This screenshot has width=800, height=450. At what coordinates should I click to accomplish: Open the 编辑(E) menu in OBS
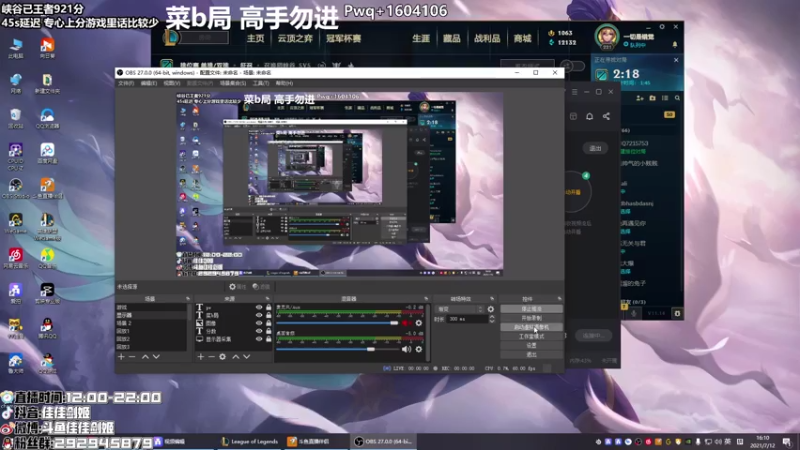(148, 83)
